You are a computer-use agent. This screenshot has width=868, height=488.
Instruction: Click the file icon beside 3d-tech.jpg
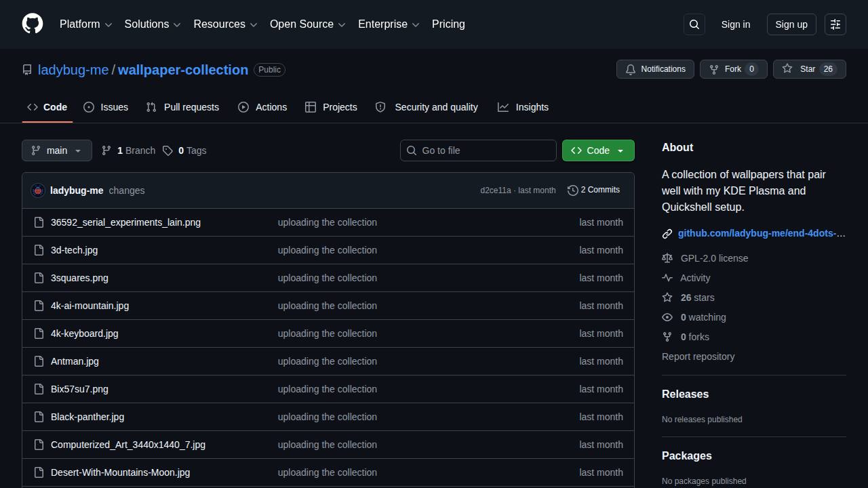39,250
